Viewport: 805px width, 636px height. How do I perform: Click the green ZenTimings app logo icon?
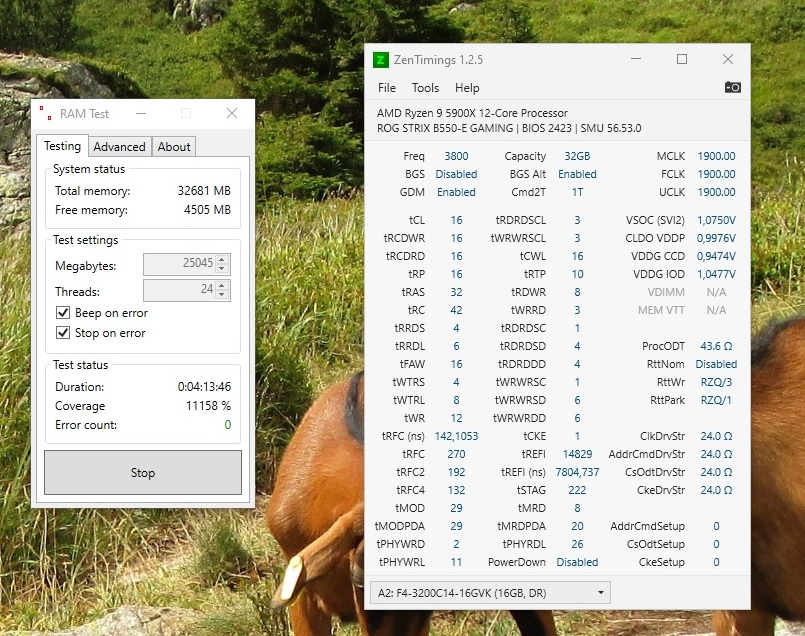coord(380,60)
